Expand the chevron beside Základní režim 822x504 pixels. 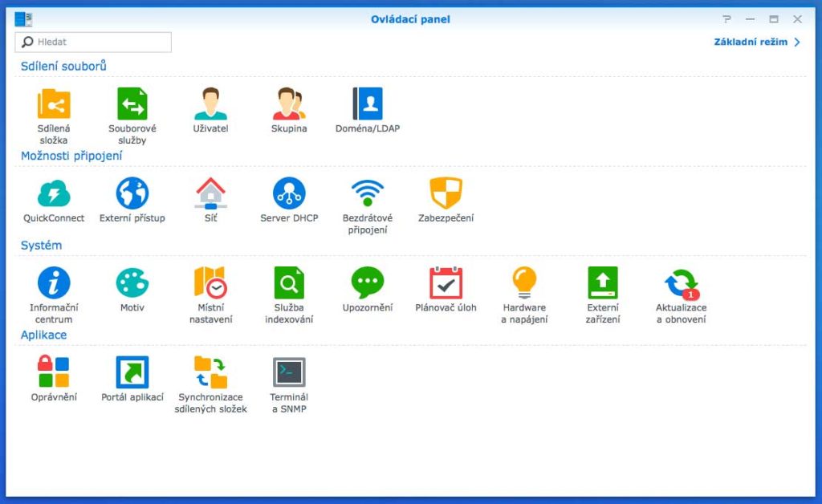pos(797,42)
